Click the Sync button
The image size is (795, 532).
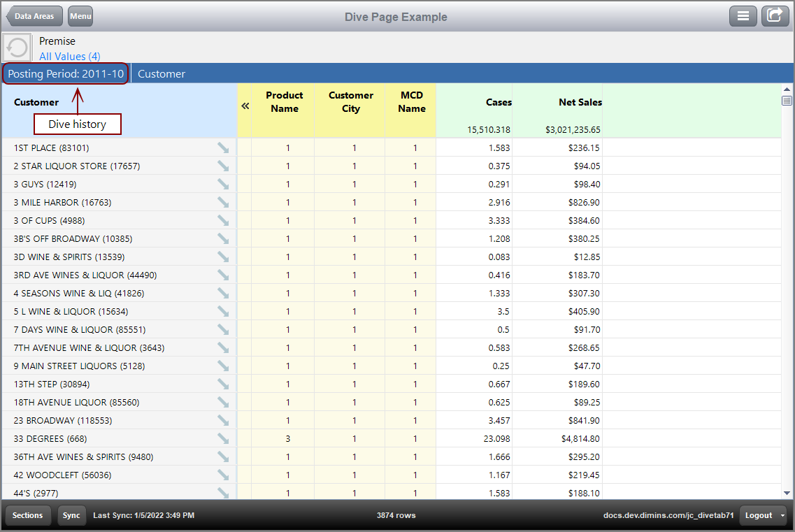point(71,515)
